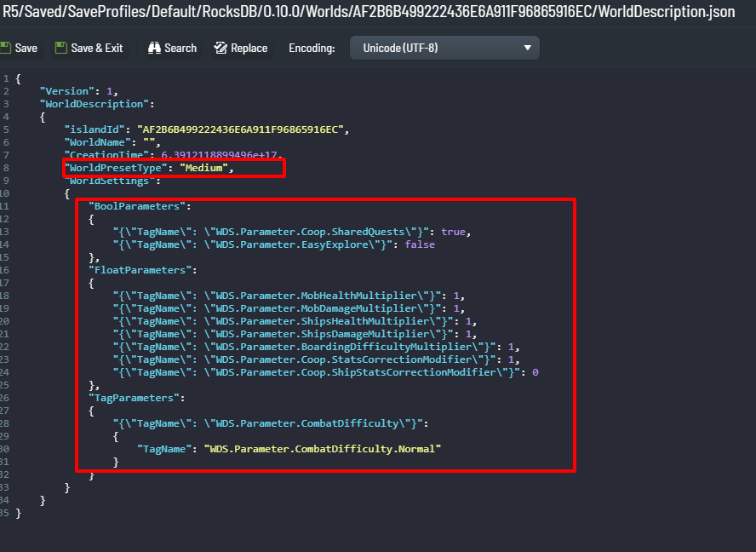Click the Replace pencil icon
Viewport: 756px width, 552px height.
point(220,48)
